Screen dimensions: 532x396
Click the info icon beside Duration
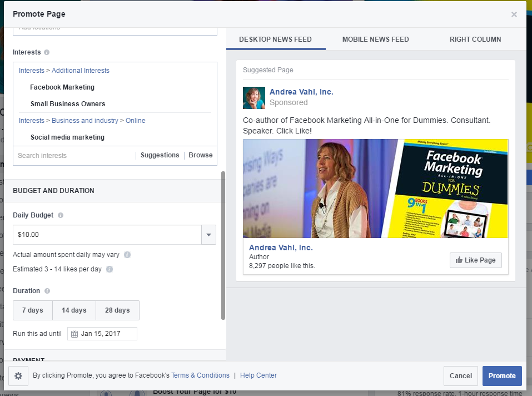click(47, 291)
